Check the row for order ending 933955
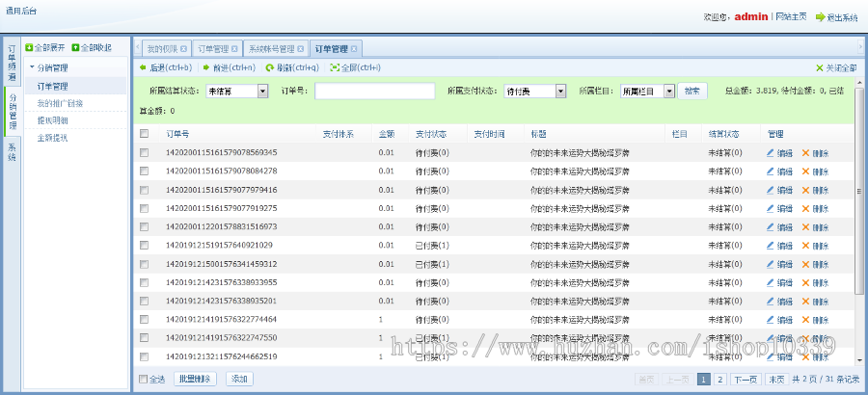This screenshot has height=395, width=868. point(145,282)
